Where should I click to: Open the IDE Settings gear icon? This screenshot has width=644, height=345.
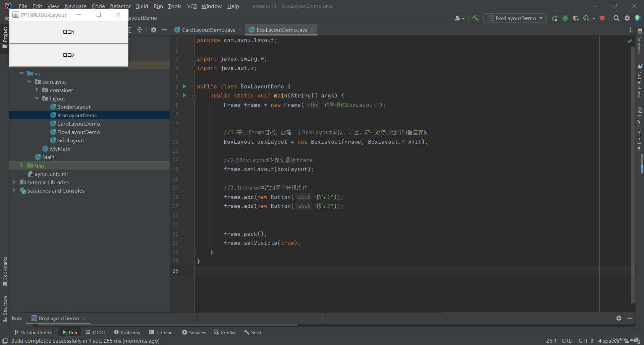[628, 18]
